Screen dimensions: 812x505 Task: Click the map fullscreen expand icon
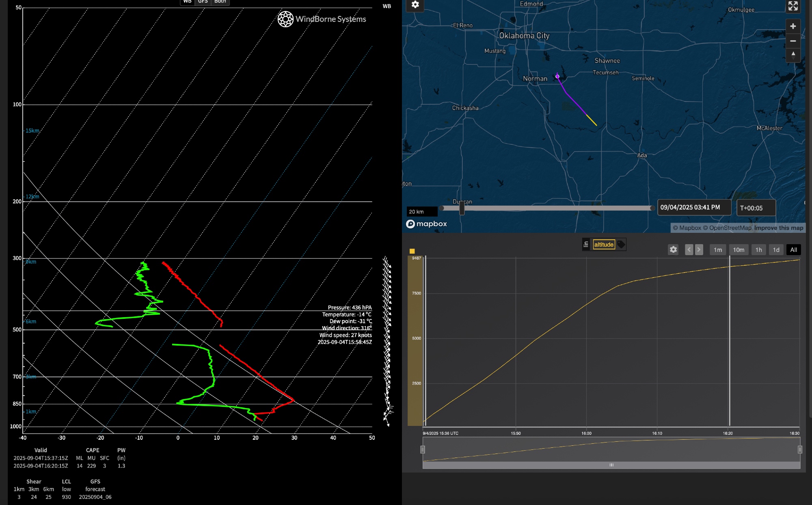(793, 6)
